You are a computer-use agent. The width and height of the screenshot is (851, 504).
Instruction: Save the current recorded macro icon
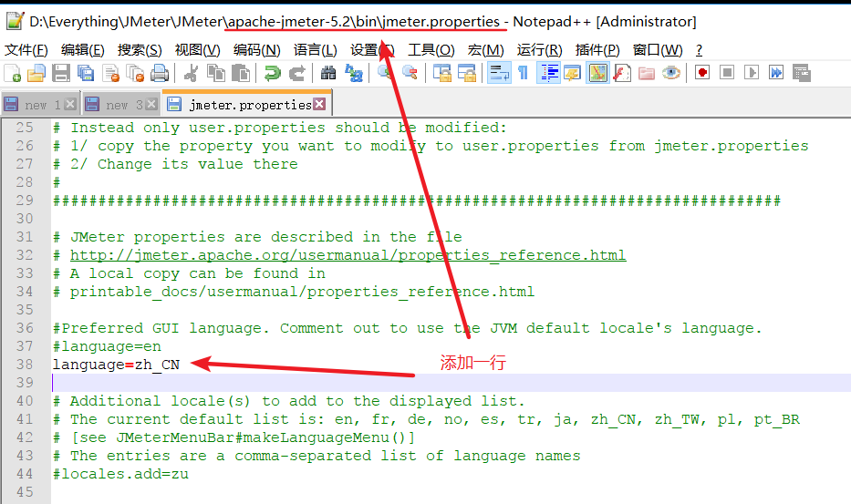[x=801, y=73]
